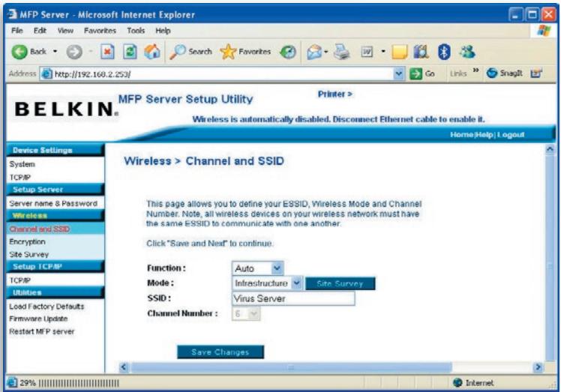Screen dimensions: 561x392
Task: Click the Windows flag logo
Action: [544, 31]
